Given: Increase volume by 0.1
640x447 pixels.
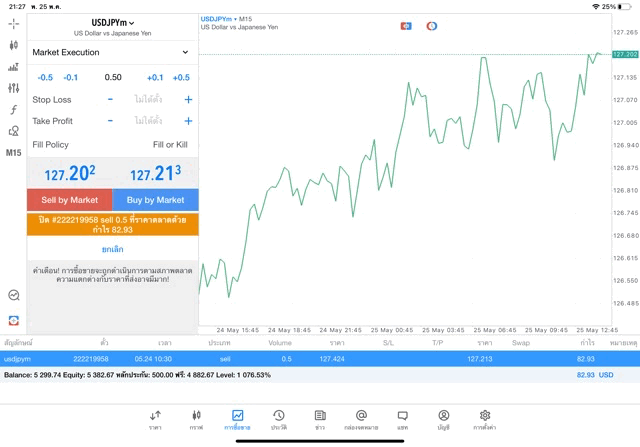Looking at the screenshot, I should tap(155, 78).
